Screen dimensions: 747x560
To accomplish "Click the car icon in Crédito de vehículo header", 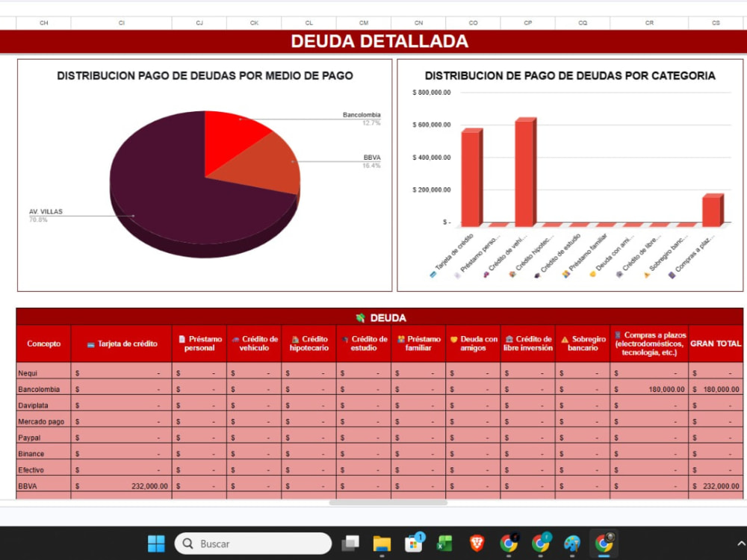I will tap(235, 340).
